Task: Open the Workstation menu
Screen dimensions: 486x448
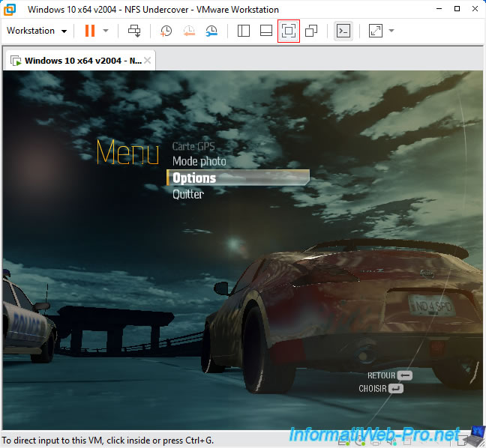Action: tap(37, 31)
